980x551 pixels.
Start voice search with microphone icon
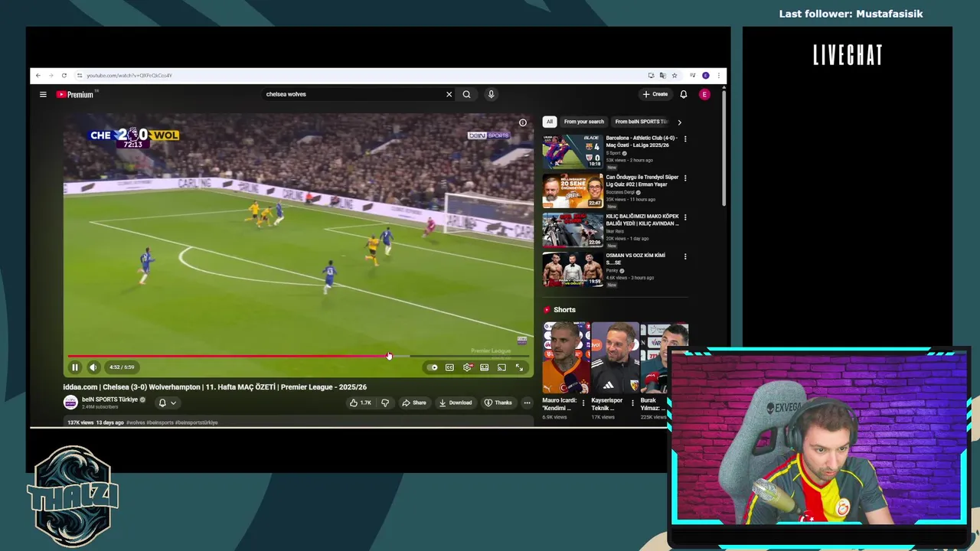491,94
